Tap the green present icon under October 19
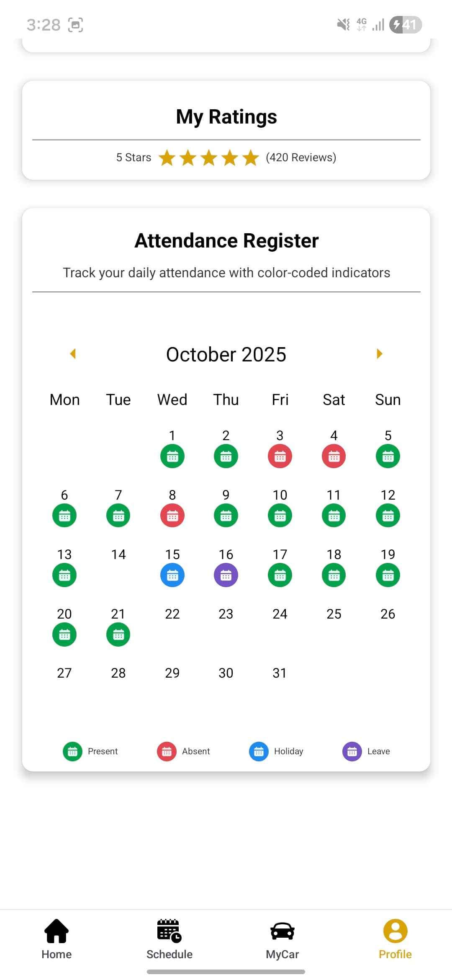This screenshot has height=980, width=452. pyautogui.click(x=388, y=575)
